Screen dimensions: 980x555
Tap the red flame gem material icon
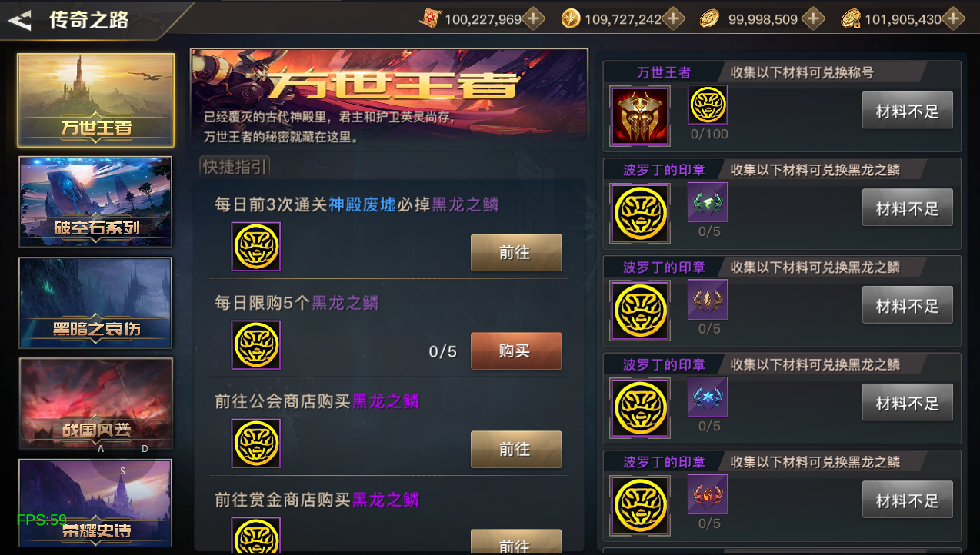point(708,494)
